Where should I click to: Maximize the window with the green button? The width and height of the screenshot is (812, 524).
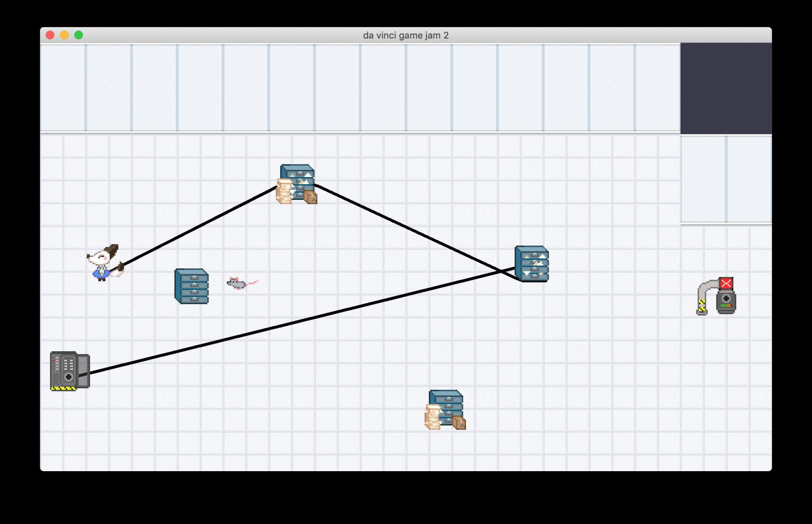pos(79,35)
